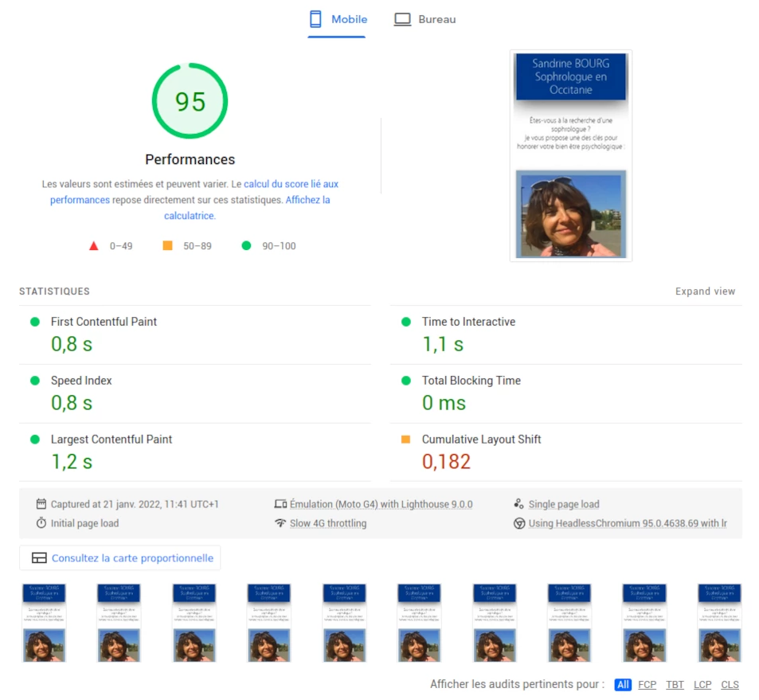Open Consultez la carte proportionnelle
Screen dimensions: 759x700
coord(132,558)
